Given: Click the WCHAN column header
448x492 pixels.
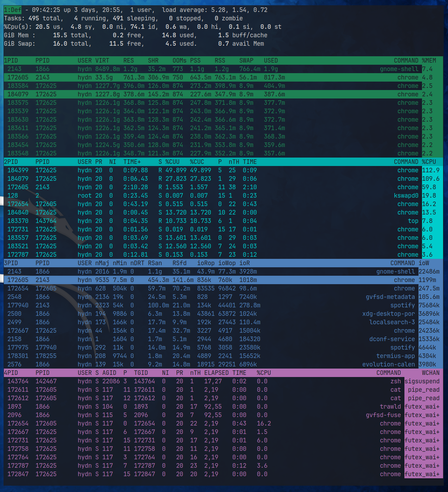Looking at the screenshot, I should tap(430, 373).
